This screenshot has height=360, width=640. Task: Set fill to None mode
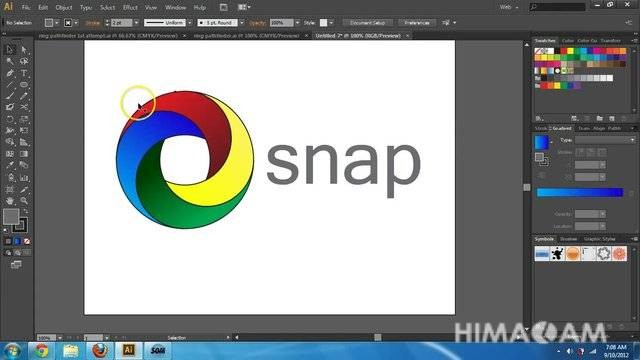tap(27, 242)
